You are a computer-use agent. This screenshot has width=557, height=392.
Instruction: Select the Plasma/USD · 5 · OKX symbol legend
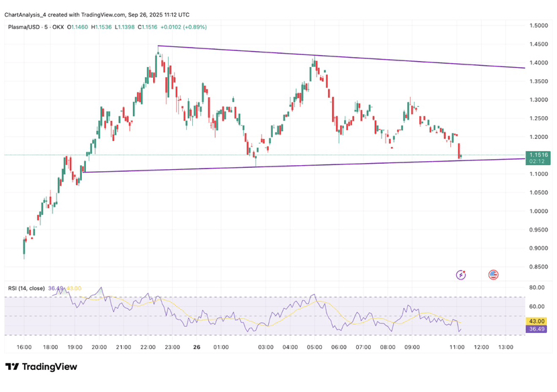36,27
